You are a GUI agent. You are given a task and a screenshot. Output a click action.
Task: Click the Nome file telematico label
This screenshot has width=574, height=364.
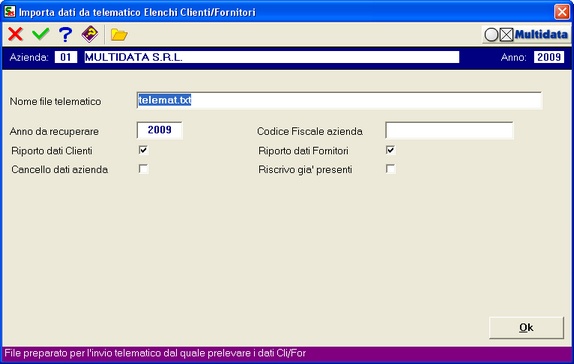(x=55, y=101)
